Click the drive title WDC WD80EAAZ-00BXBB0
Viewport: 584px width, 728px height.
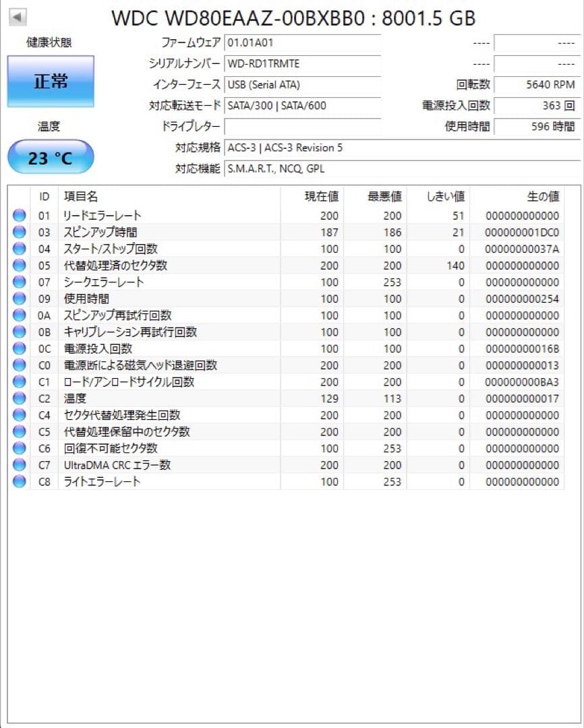pyautogui.click(x=238, y=18)
